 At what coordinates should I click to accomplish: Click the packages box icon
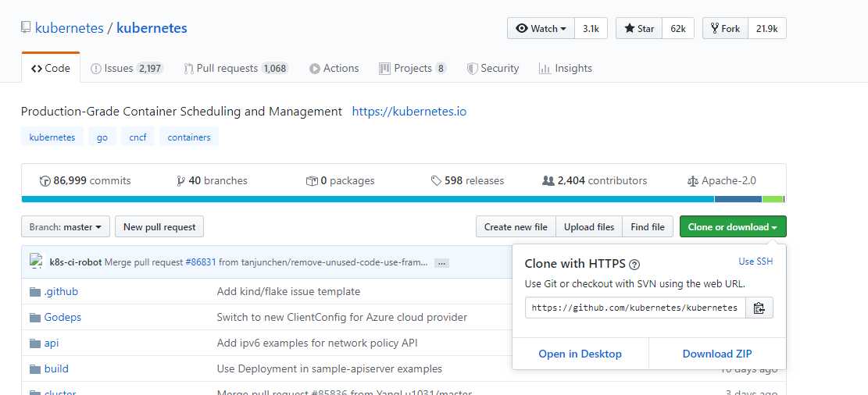click(312, 181)
